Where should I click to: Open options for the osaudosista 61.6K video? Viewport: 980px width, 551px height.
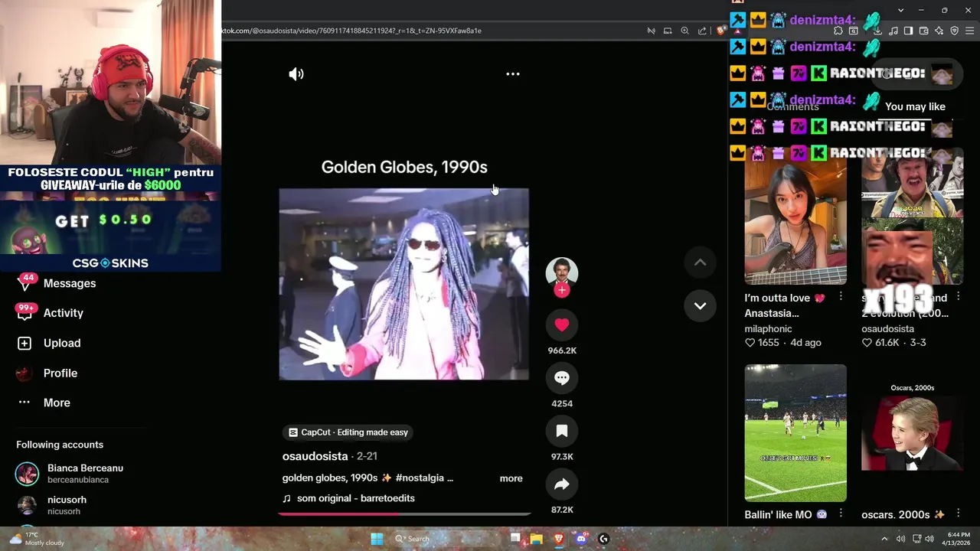coord(958,296)
